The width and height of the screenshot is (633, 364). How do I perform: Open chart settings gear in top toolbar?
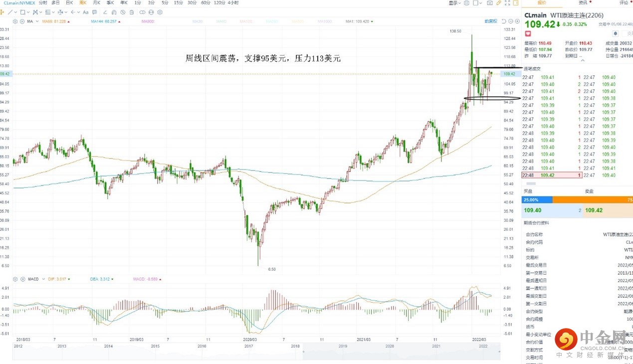pos(466,3)
